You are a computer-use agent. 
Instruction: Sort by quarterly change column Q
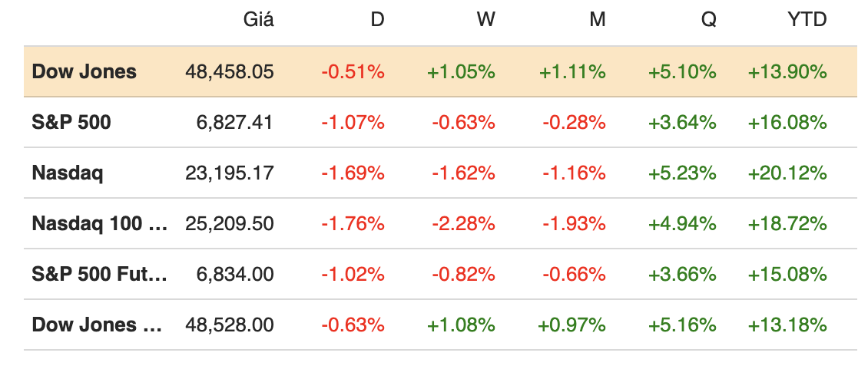coord(708,20)
